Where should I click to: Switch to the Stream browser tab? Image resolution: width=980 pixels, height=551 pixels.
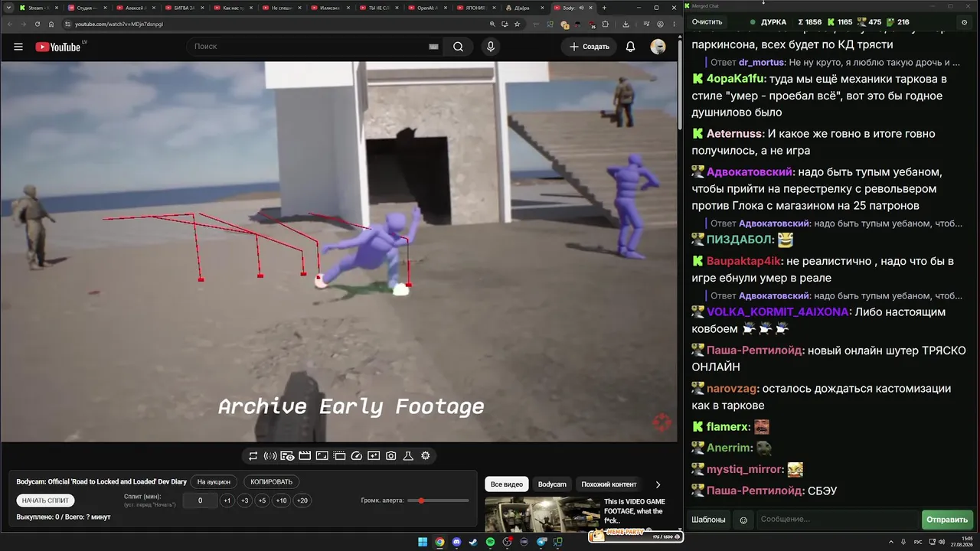(37, 8)
